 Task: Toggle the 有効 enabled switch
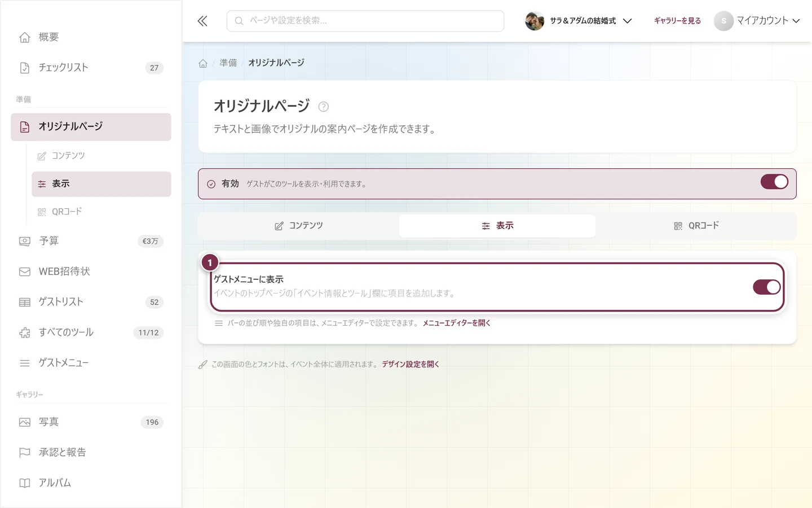774,182
